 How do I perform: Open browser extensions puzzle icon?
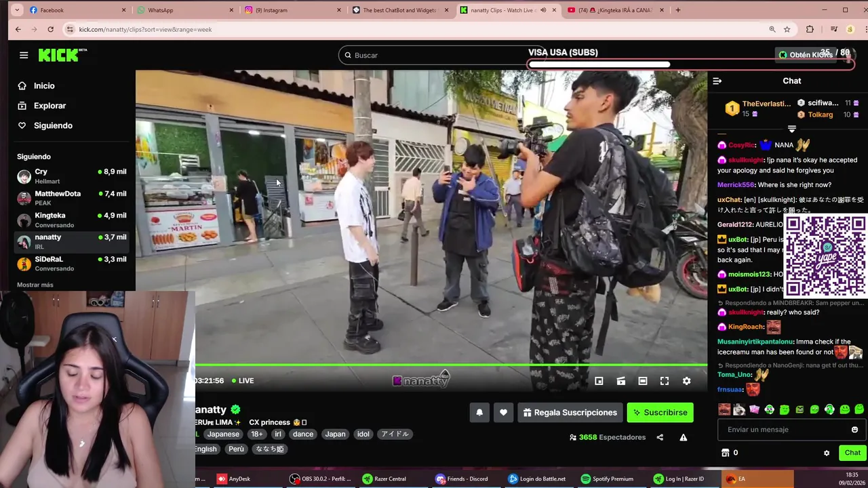(810, 29)
